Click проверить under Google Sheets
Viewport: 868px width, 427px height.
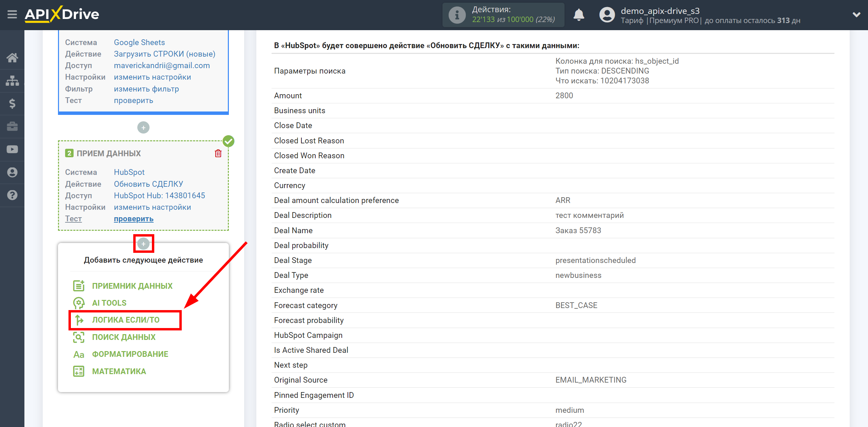click(134, 100)
